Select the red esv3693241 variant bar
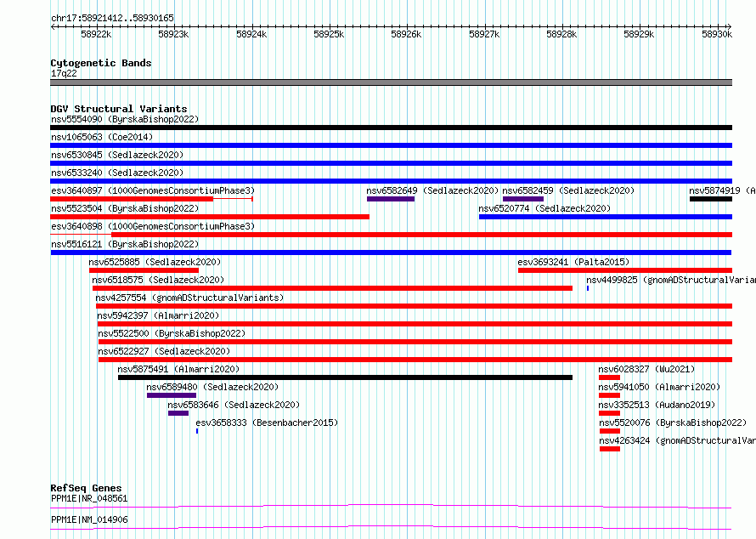Viewport: 756px width, 539px height. pyautogui.click(x=625, y=270)
